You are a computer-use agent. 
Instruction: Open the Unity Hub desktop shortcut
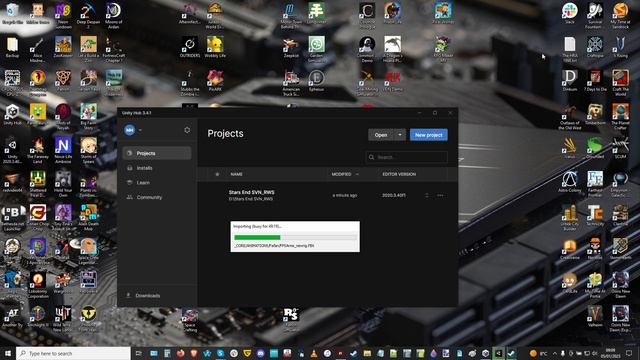click(x=12, y=115)
